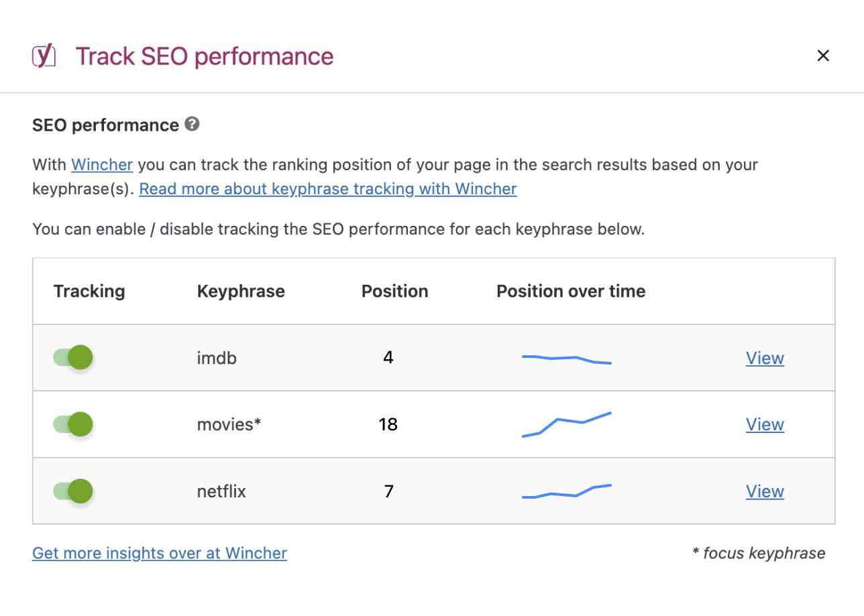Click the SEO performance help question icon
The width and height of the screenshot is (864, 616).
click(x=192, y=124)
